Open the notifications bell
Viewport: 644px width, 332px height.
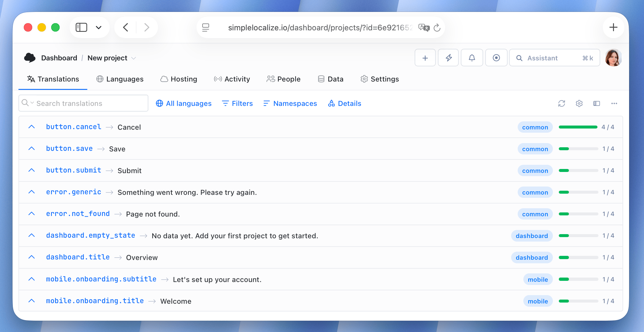click(472, 58)
